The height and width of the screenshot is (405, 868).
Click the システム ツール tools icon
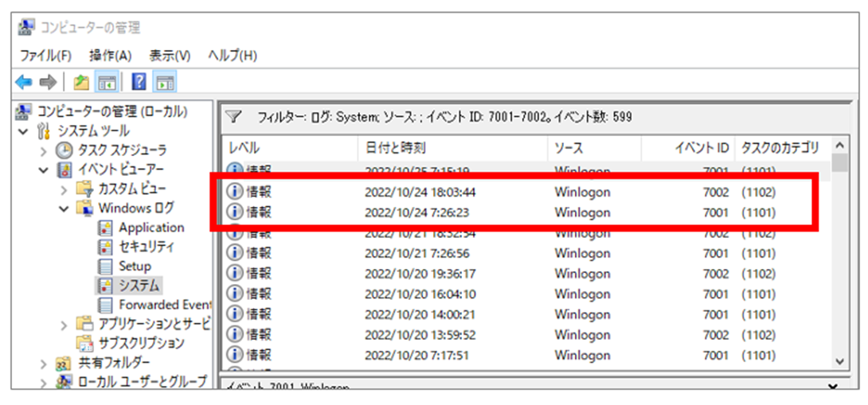(x=45, y=131)
